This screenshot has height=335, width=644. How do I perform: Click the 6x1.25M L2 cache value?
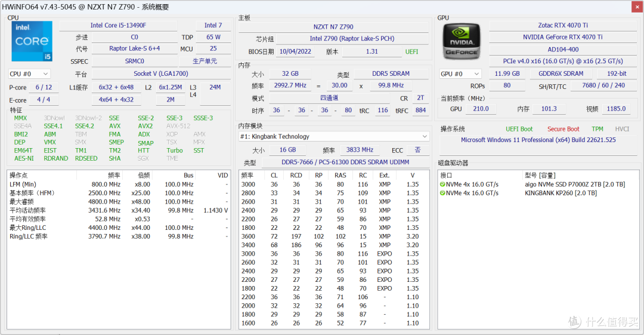pyautogui.click(x=171, y=87)
